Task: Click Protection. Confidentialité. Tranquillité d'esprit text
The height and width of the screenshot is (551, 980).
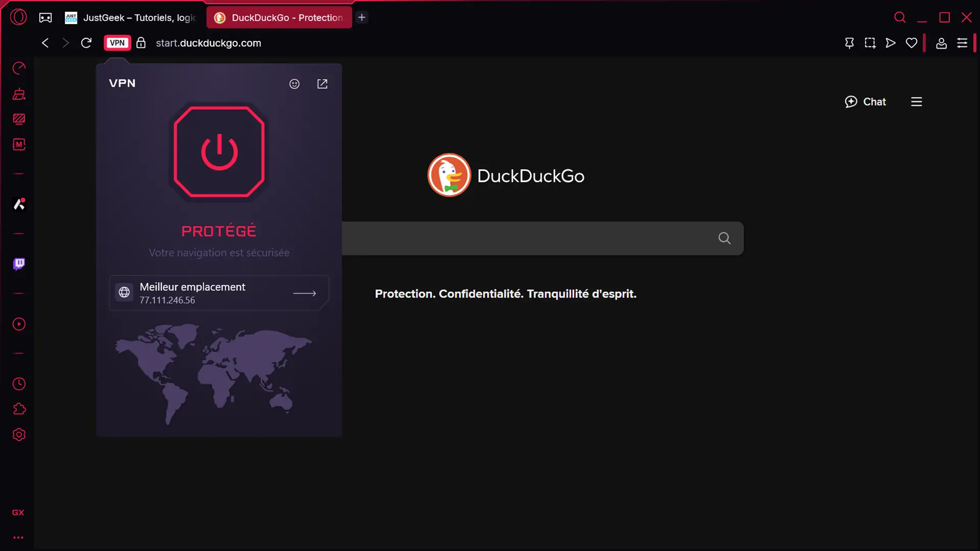Action: 505,294
